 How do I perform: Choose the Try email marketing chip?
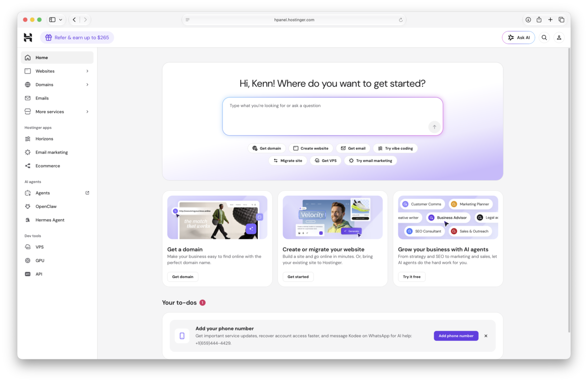coord(371,160)
